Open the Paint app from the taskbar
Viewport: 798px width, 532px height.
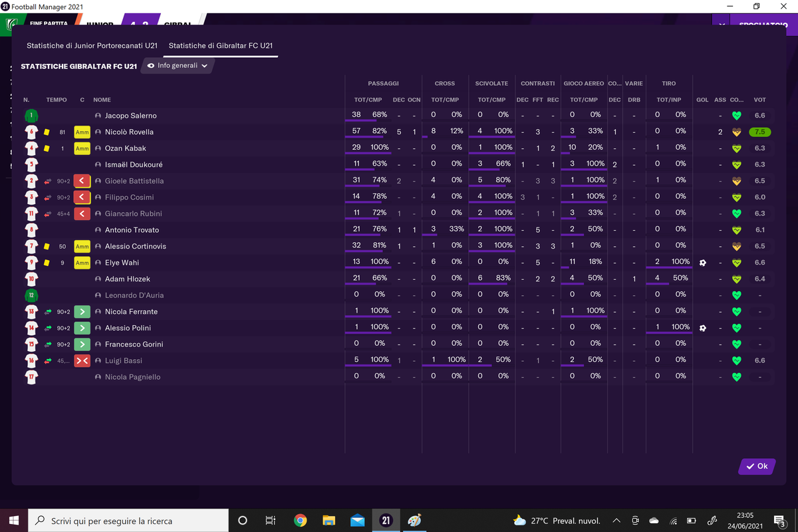click(x=414, y=521)
